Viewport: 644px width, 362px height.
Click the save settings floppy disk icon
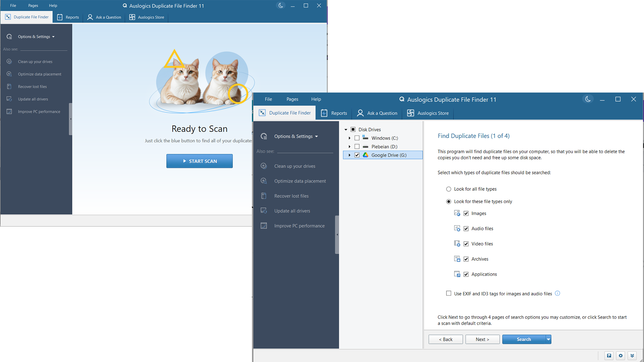click(609, 356)
